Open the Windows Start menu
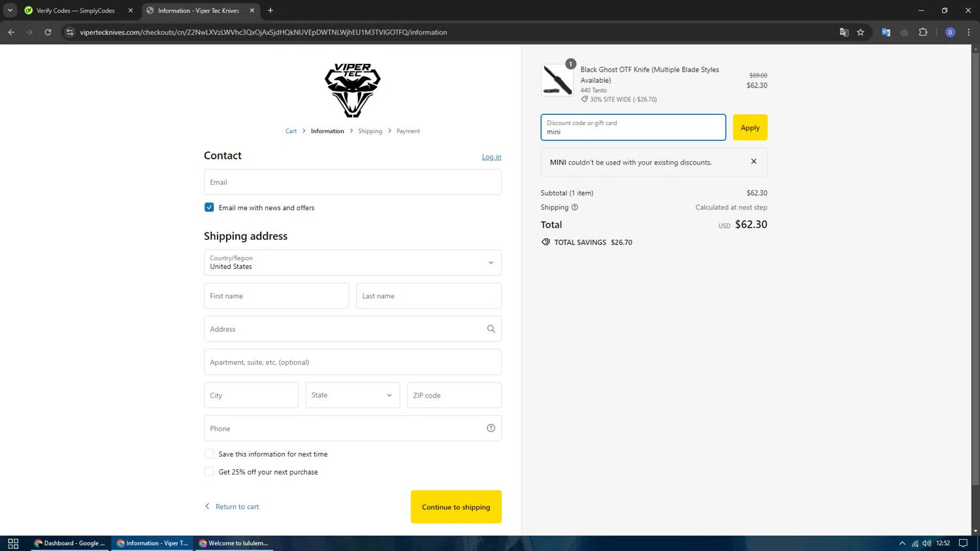The image size is (980, 551). pyautogui.click(x=13, y=543)
